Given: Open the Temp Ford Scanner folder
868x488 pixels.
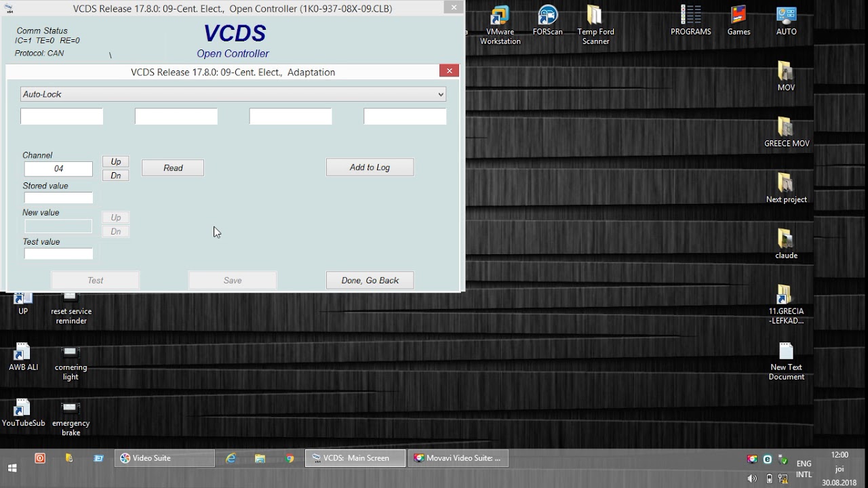Looking at the screenshot, I should (x=595, y=26).
